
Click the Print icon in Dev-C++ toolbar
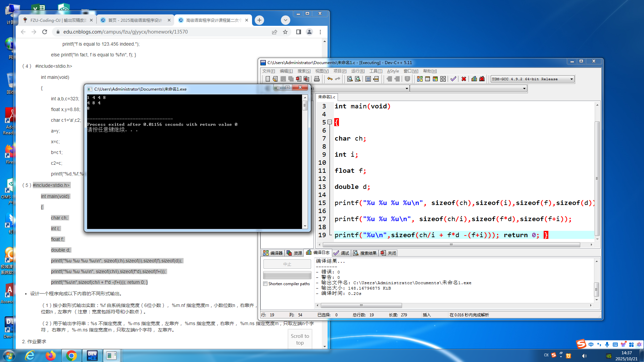317,79
